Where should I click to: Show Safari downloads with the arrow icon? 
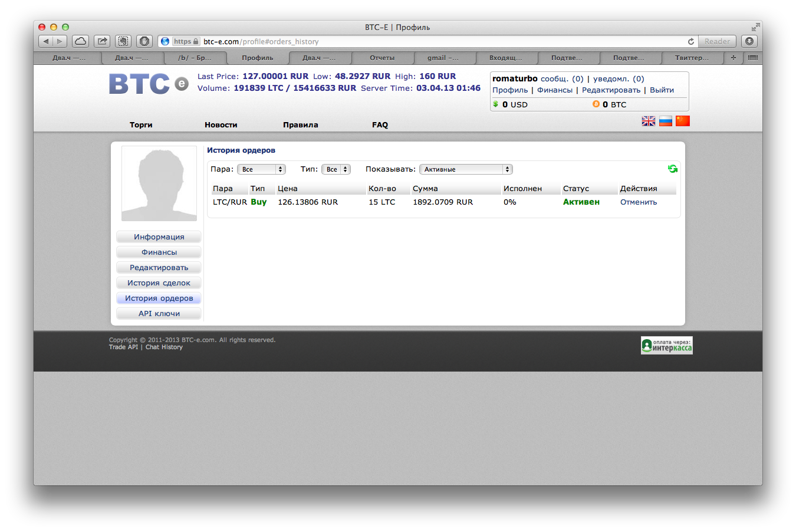pos(749,41)
